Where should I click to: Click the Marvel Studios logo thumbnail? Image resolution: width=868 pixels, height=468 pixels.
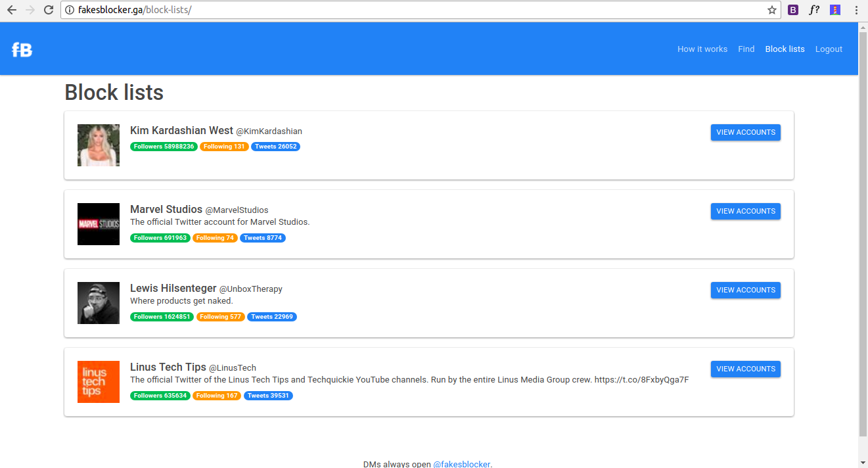[99, 224]
